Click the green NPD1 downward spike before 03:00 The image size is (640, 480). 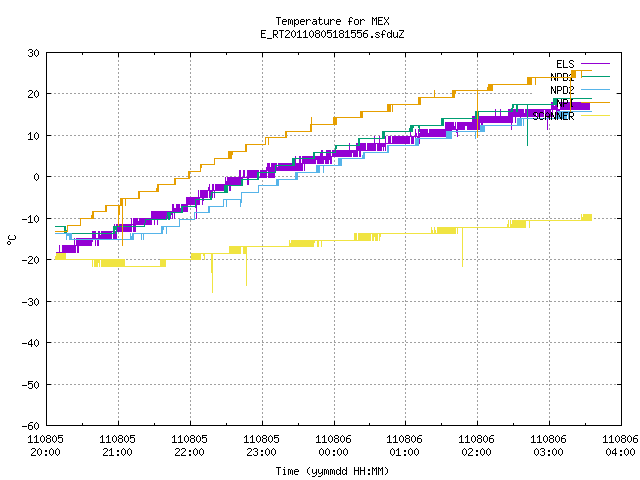(x=527, y=127)
